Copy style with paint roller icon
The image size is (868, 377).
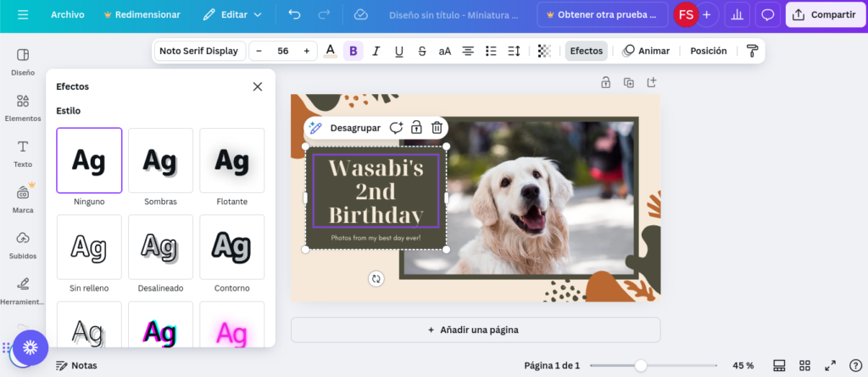pyautogui.click(x=753, y=51)
